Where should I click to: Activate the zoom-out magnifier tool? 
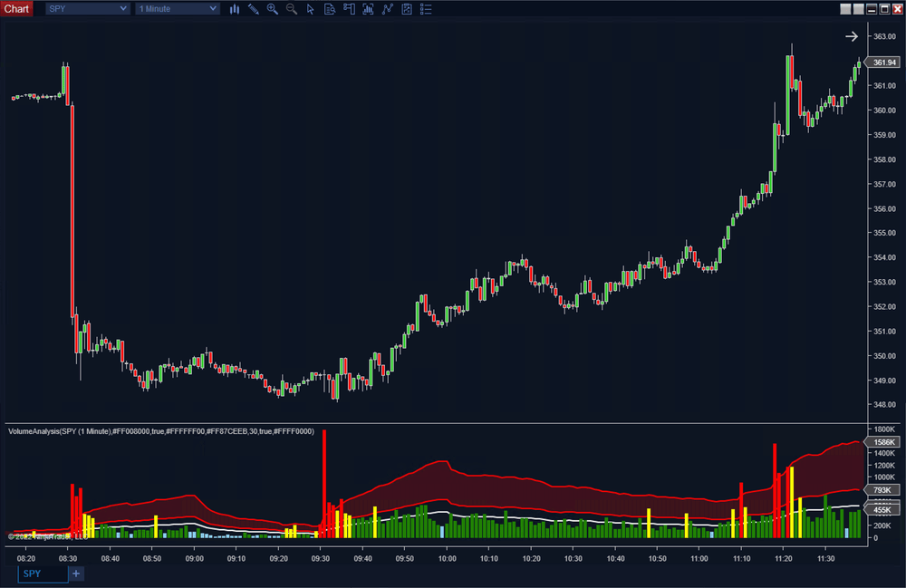click(292, 9)
